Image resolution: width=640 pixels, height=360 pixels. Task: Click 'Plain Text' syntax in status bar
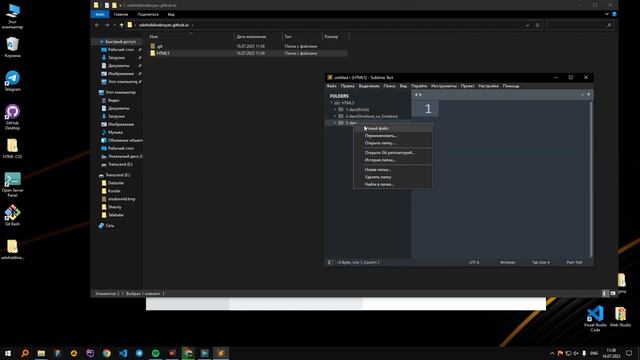tap(574, 262)
